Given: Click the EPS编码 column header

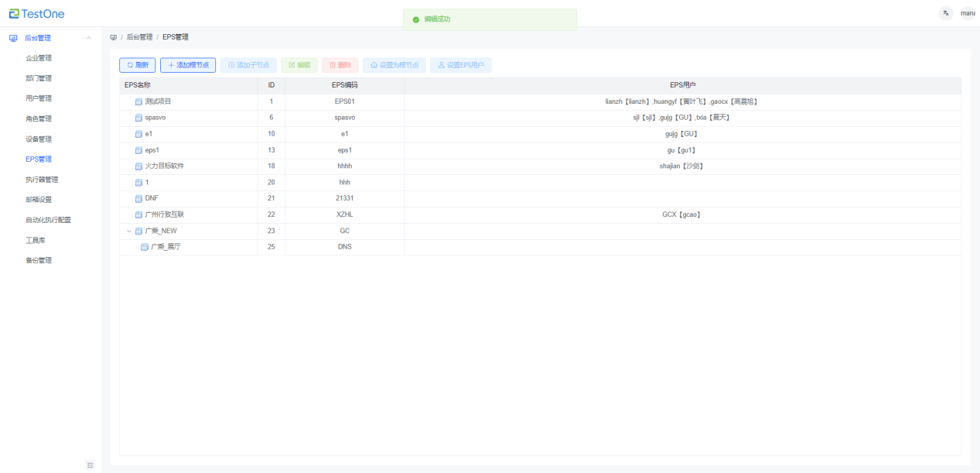Looking at the screenshot, I should click(x=344, y=84).
